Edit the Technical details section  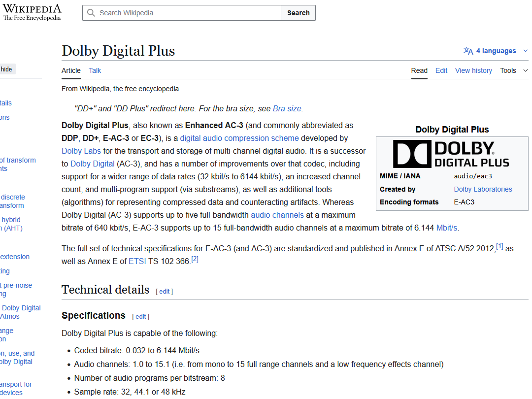[165, 291]
